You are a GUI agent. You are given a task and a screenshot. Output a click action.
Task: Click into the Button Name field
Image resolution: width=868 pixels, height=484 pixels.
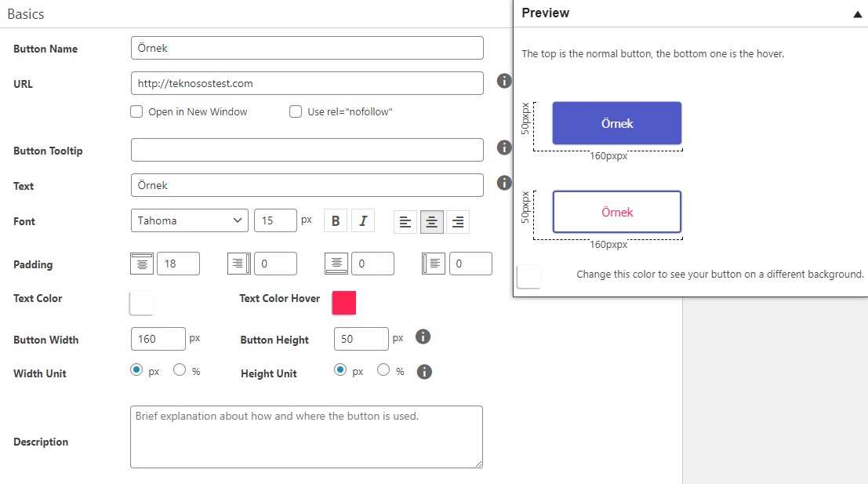click(x=307, y=48)
